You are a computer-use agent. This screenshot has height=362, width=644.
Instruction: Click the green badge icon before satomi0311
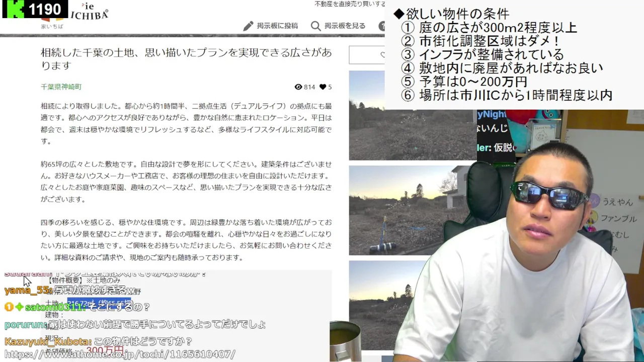tap(19, 307)
